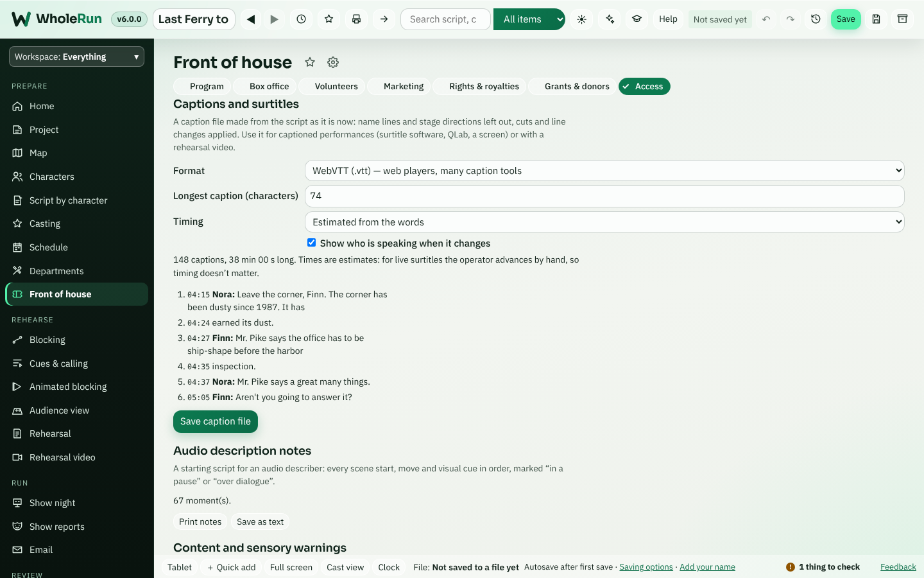Image resolution: width=924 pixels, height=578 pixels.
Task: Click the clock icon in the top toolbar
Action: (302, 19)
